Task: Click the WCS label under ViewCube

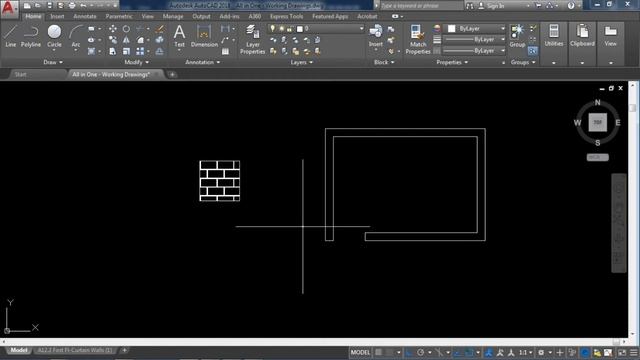Action: coord(598,157)
